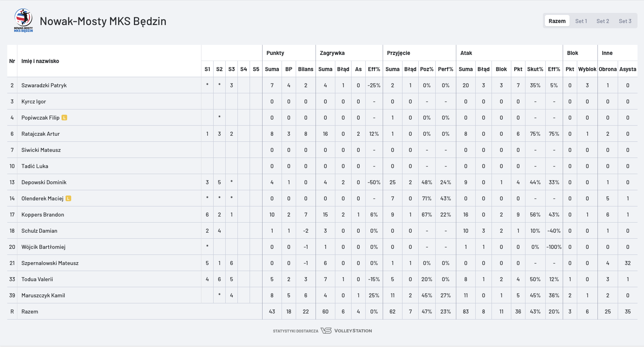Click the Imię i nazwisko column header

(40, 61)
